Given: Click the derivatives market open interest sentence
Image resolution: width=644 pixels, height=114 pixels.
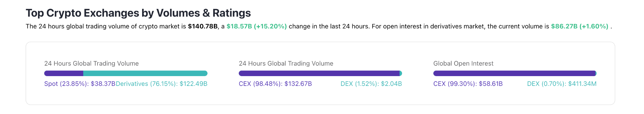Looking at the screenshot, I should coord(492,26).
